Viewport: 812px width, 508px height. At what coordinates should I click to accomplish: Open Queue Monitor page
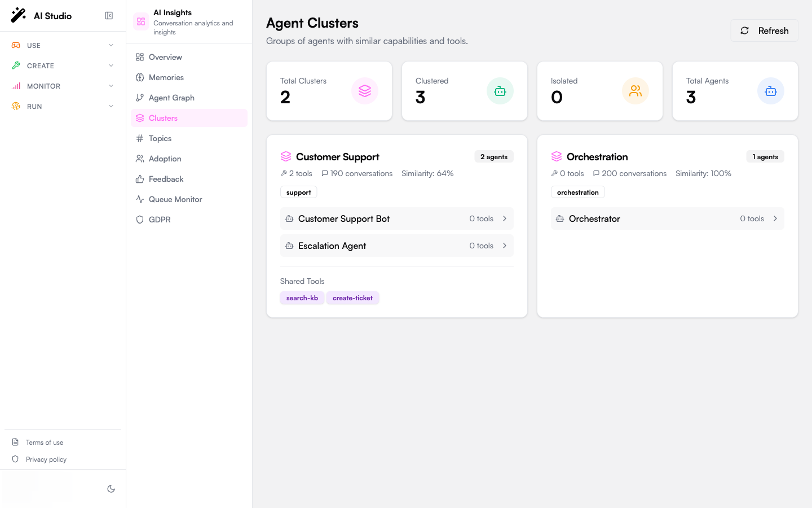pos(189,199)
